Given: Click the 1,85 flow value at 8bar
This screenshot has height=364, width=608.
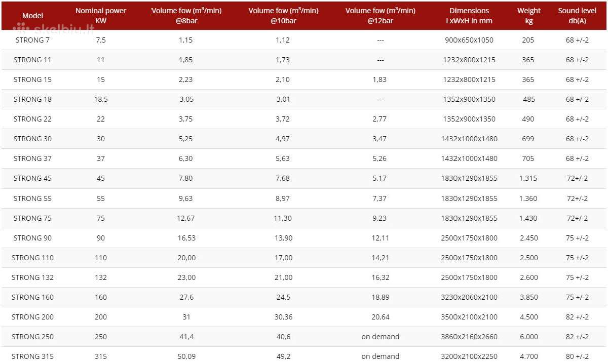Looking at the screenshot, I should click(x=186, y=60).
